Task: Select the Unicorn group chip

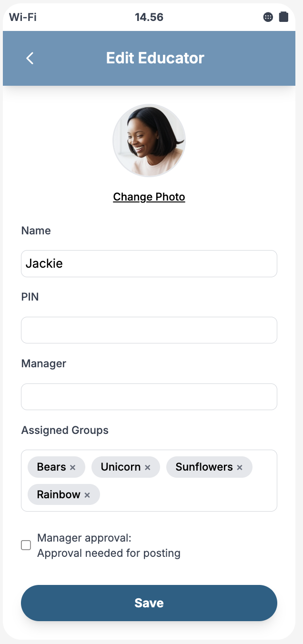Action: (120, 467)
